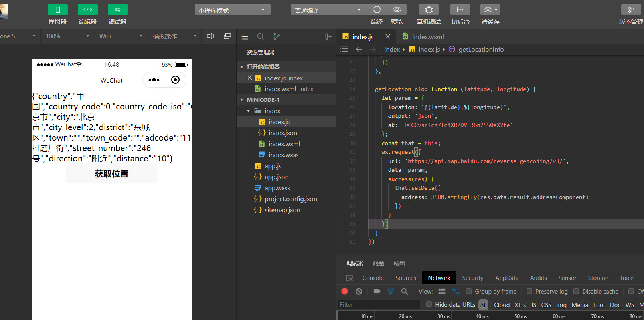Click the 切后台 switch-to-background icon
The height and width of the screenshot is (320, 644).
tap(460, 10)
